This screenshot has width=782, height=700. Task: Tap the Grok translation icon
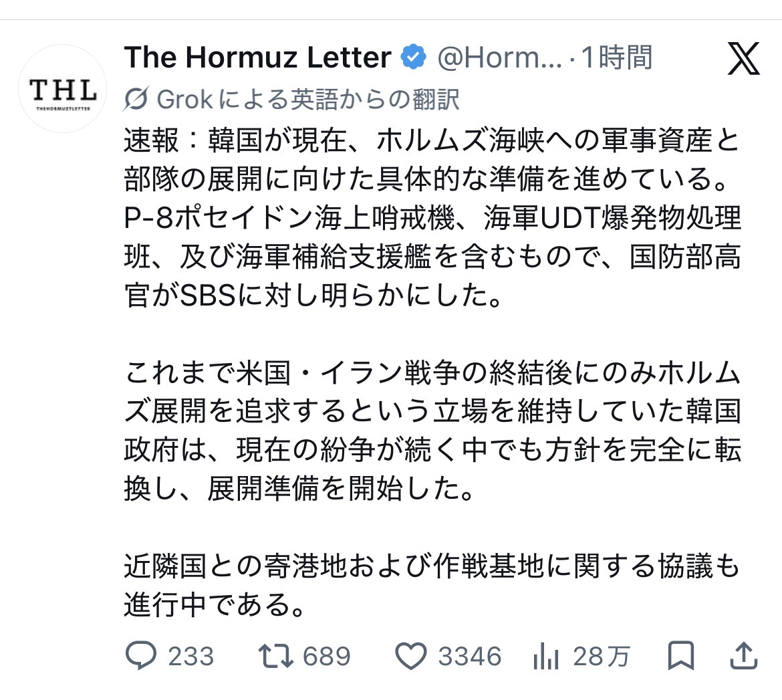pyautogui.click(x=136, y=99)
